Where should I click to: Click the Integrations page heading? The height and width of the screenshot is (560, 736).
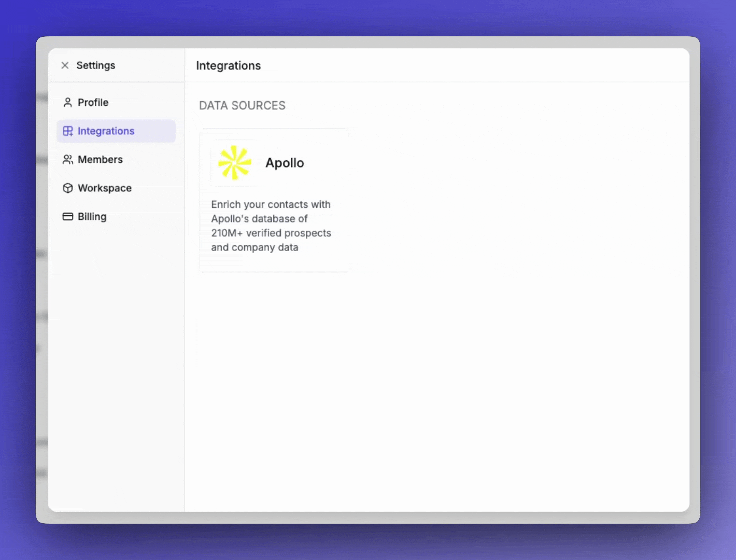228,66
